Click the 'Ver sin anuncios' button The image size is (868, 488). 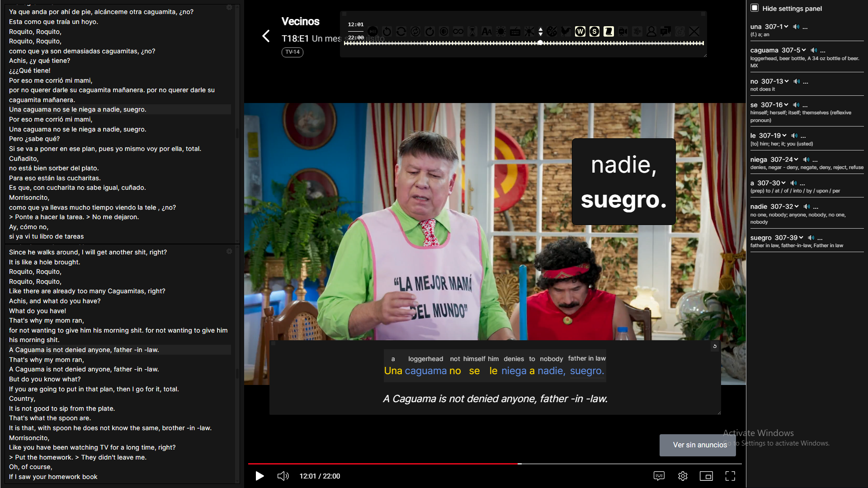pos(698,445)
